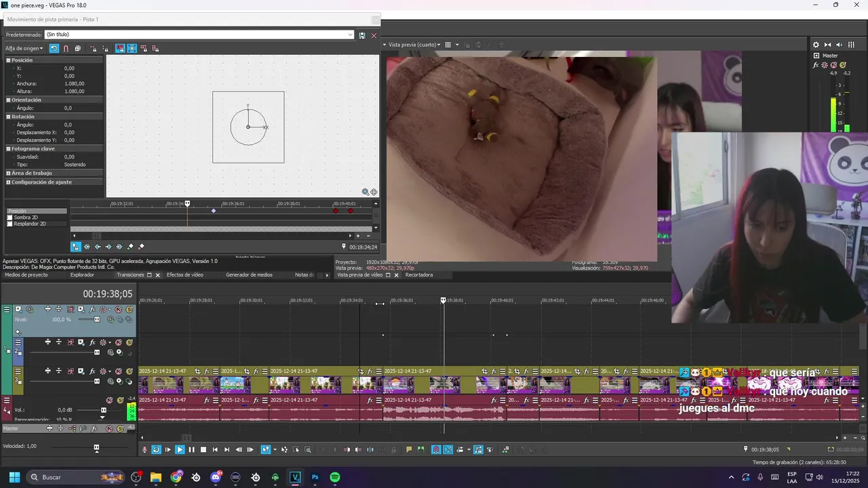Open the Vista previa (cuarto) quality dropdown
This screenshot has height=488, width=868.
[x=414, y=45]
